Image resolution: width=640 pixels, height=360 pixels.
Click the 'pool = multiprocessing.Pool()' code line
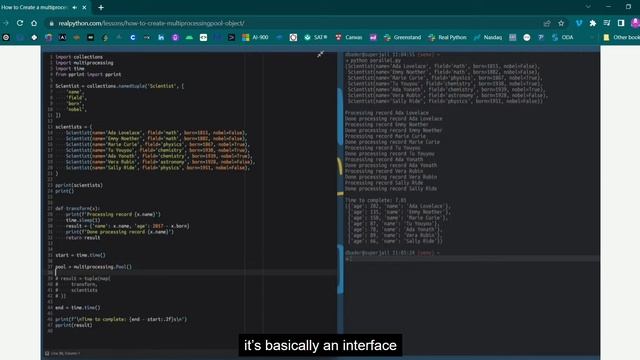[93, 267]
